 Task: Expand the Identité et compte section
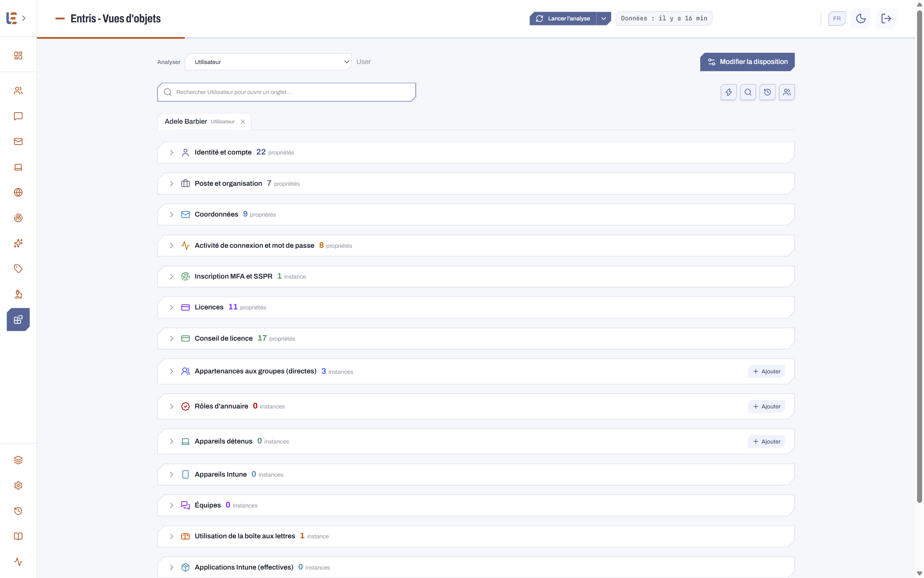[x=476, y=153]
